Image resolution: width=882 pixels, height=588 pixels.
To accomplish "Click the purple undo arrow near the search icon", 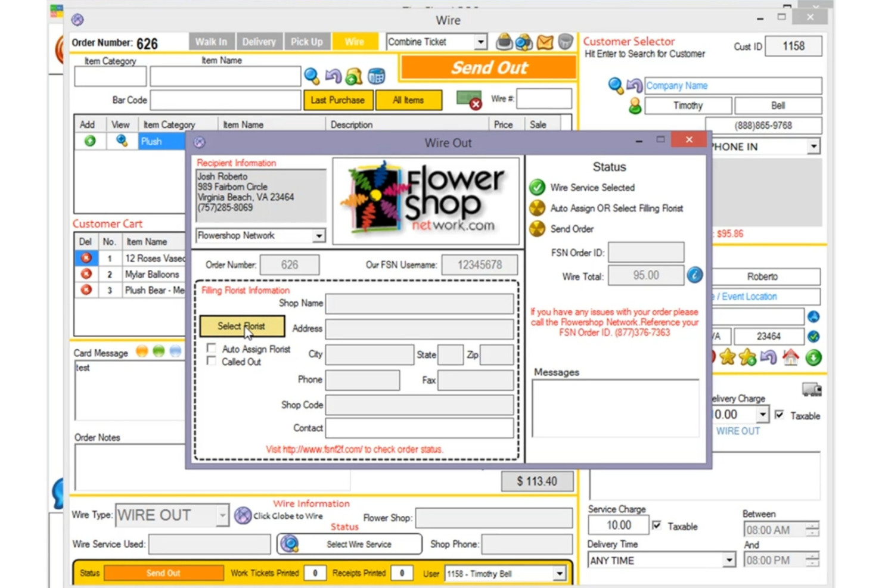I will [x=334, y=76].
